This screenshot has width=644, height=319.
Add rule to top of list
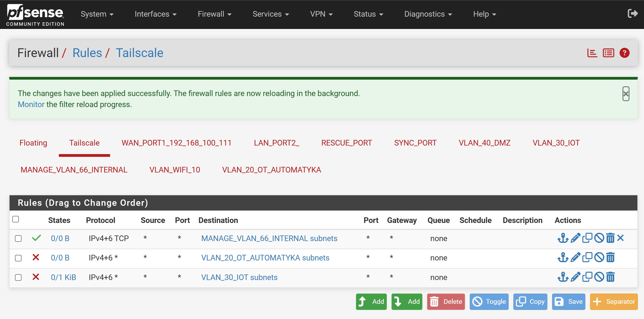(x=371, y=302)
